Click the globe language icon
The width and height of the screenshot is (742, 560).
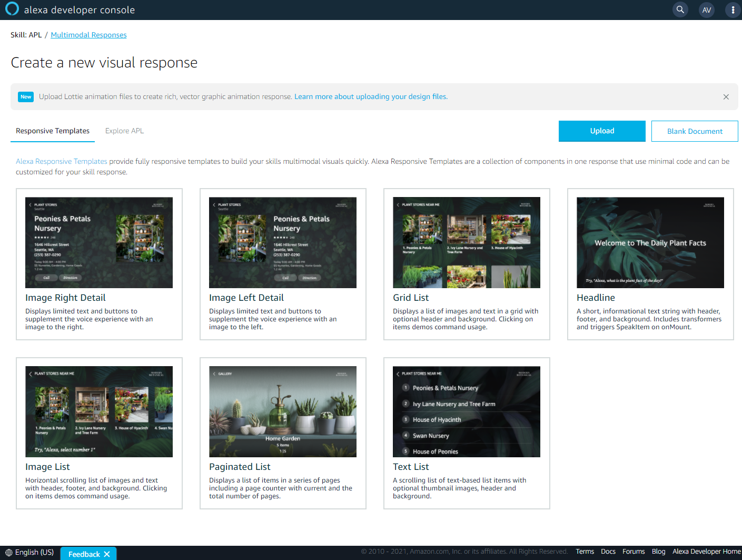8,553
